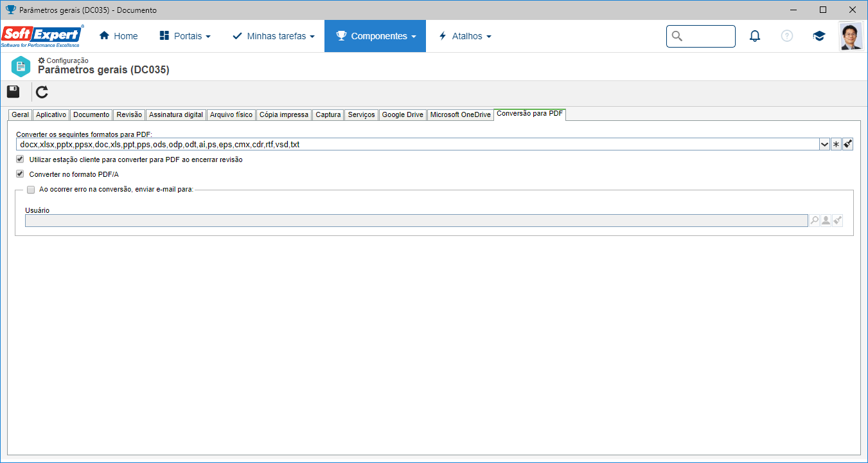Expand the Minhas tarefas dropdown
Viewport: 868px width, 463px height.
pyautogui.click(x=274, y=36)
